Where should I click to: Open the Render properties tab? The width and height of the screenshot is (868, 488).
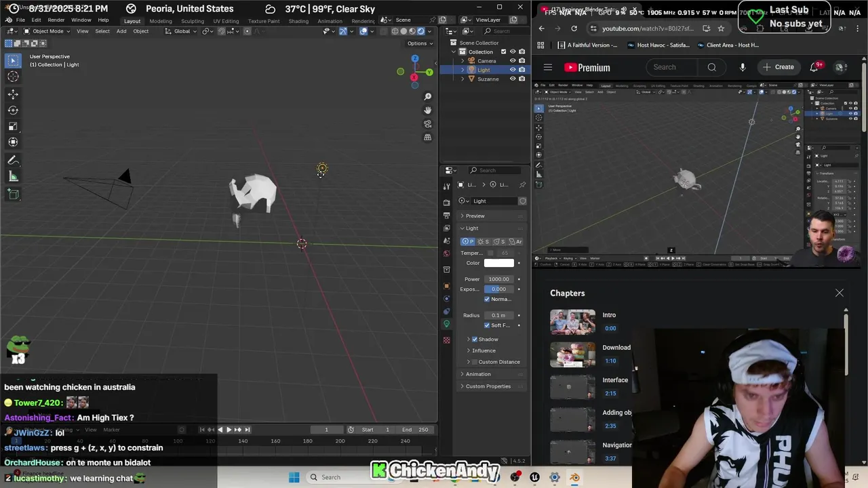coord(446,202)
